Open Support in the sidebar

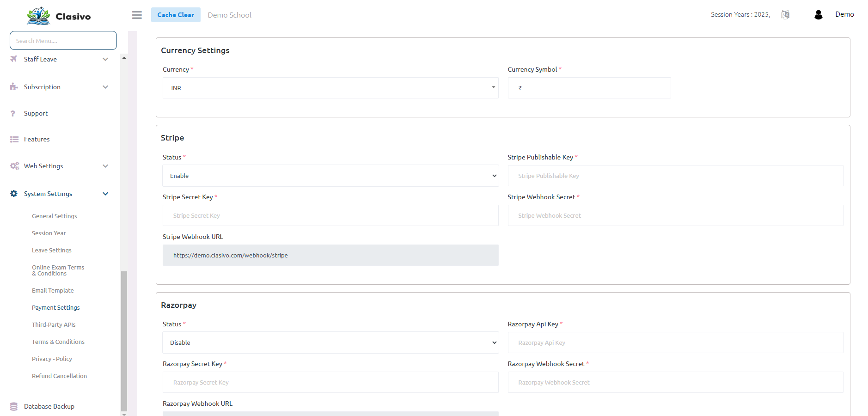[36, 113]
